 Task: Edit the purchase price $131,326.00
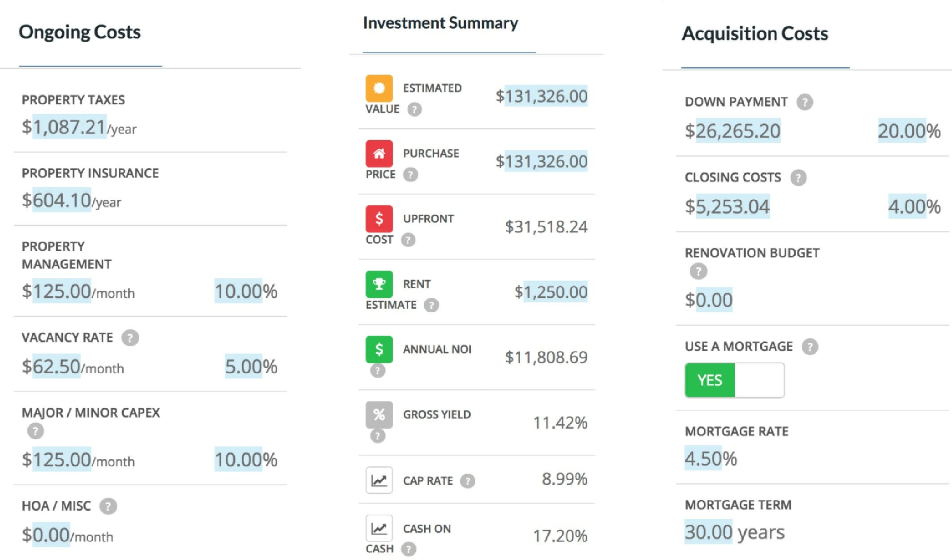click(x=546, y=162)
